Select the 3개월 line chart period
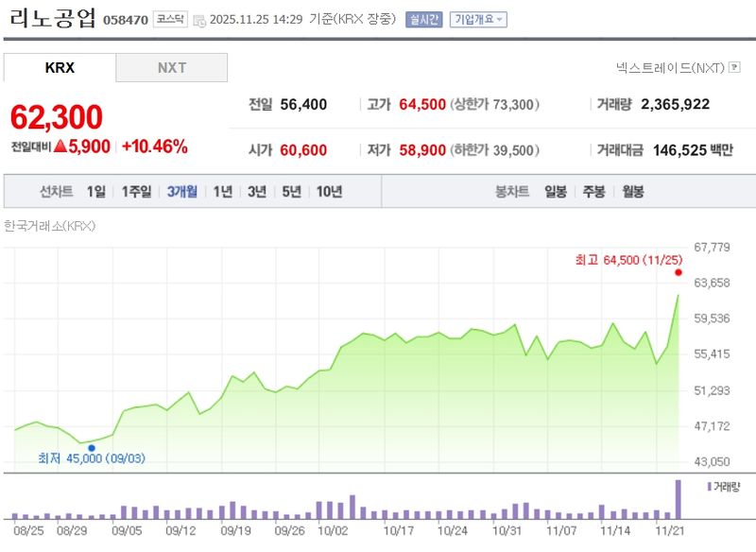This screenshot has height=552, width=756. click(x=182, y=191)
